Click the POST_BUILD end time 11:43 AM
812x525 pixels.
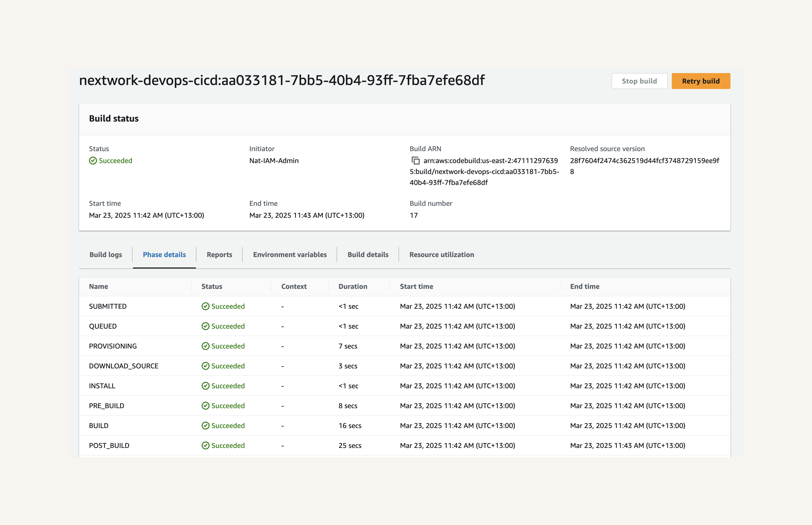(628, 445)
